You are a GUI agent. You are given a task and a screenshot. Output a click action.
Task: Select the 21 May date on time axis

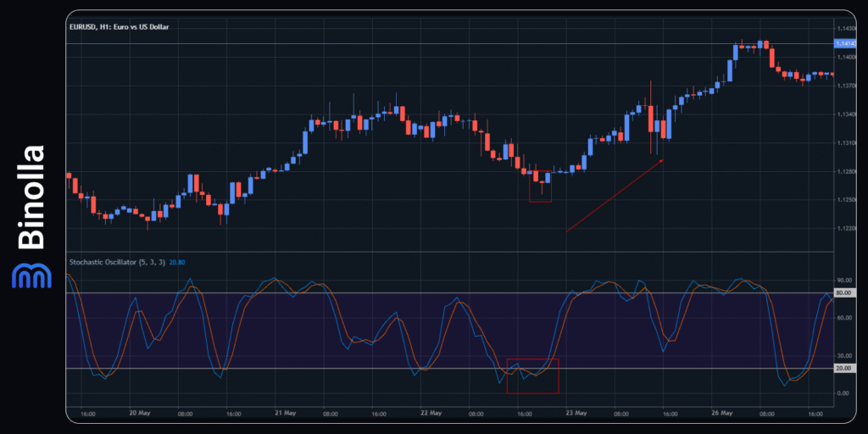coord(285,415)
